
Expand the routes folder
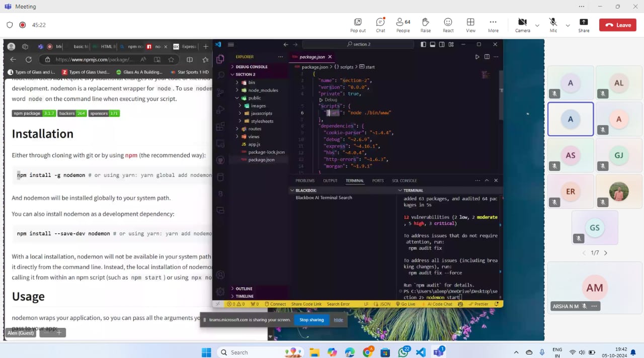click(259, 129)
